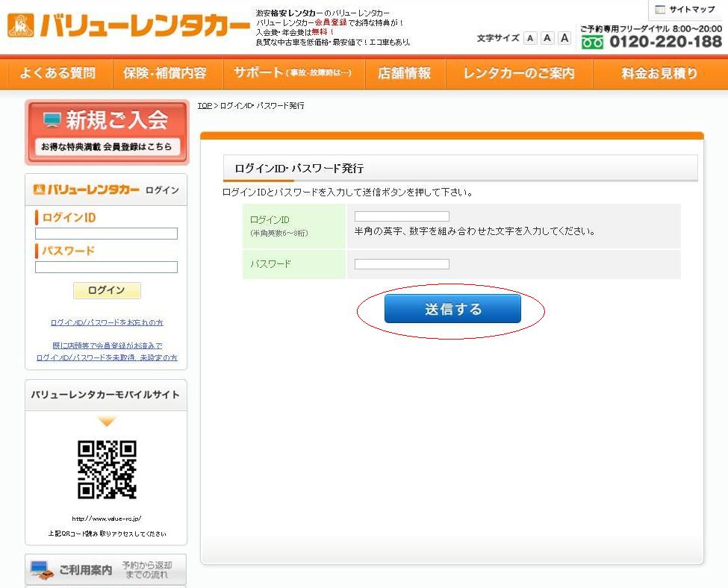The width and height of the screenshot is (728, 588).
Task: Click the http://www.value-rc.jp/ text
Action: point(107,519)
